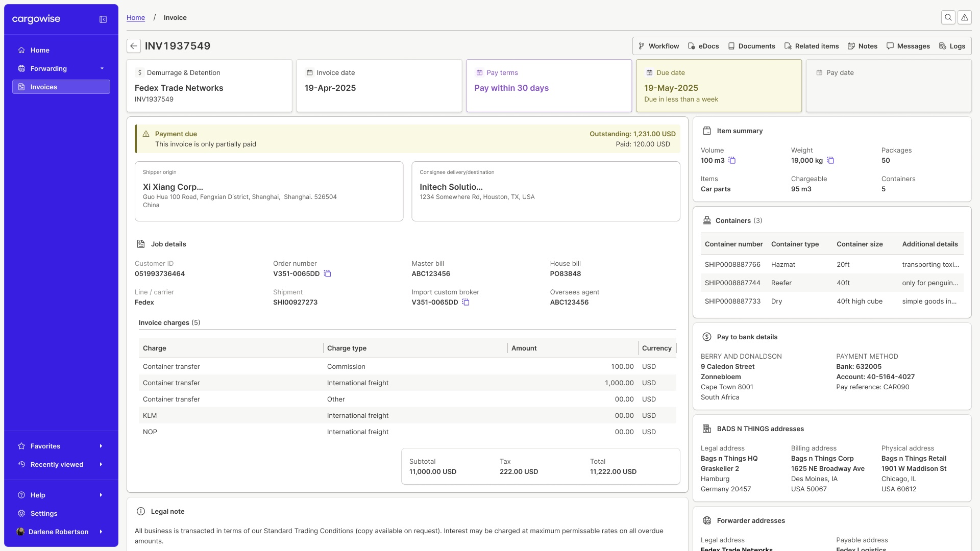The image size is (980, 551).
Task: Collapse the sidebar panel icon
Action: 103,19
